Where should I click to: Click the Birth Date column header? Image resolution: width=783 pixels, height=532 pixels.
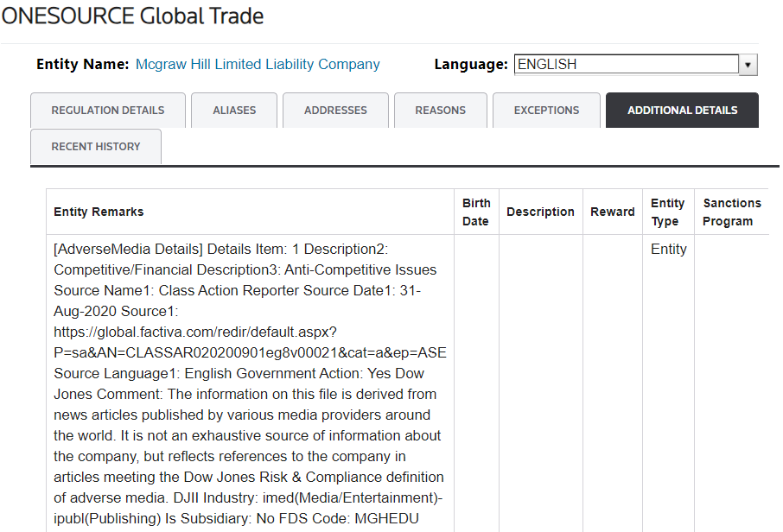476,212
